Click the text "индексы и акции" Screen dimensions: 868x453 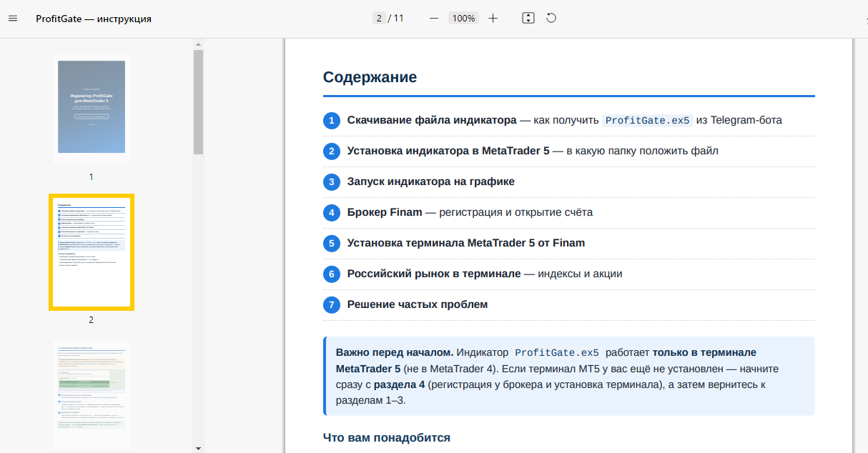tap(580, 274)
